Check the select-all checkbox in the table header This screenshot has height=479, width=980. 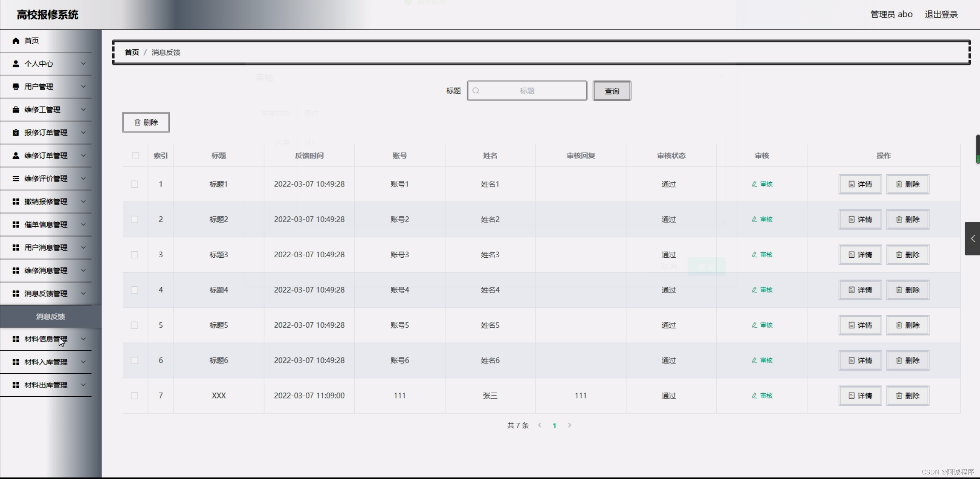coord(135,155)
